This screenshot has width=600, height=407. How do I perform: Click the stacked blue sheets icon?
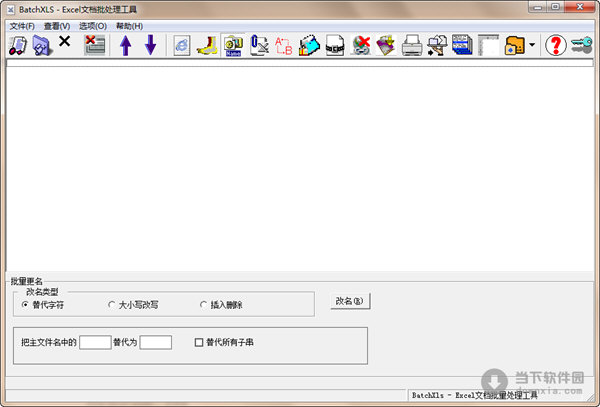click(462, 46)
